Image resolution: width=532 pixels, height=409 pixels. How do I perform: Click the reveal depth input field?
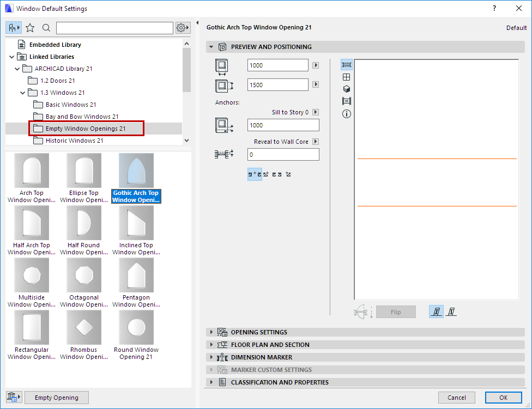(x=283, y=155)
